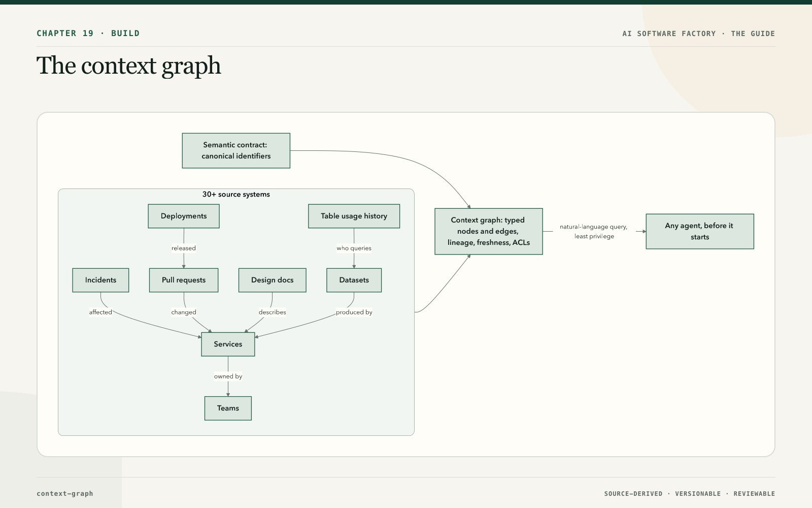Click the 'changed' edge label
Viewport: 812px width, 508px height.
coord(184,312)
